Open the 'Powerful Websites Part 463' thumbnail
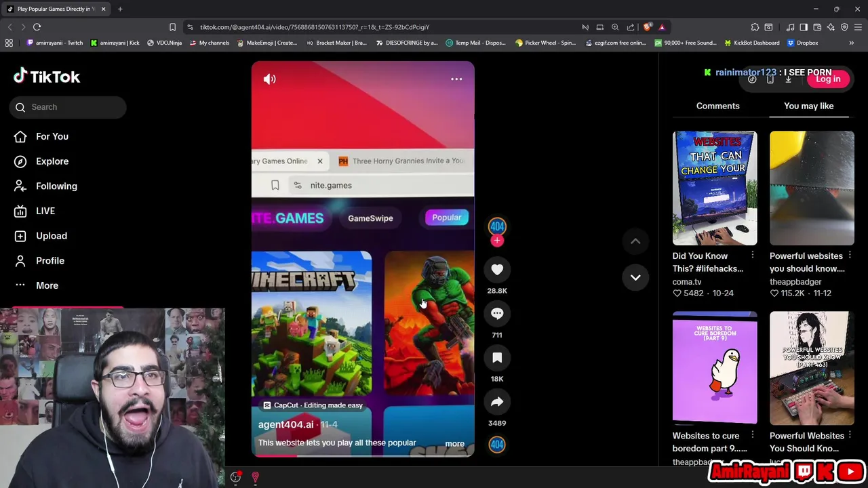Image resolution: width=868 pixels, height=488 pixels. pyautogui.click(x=812, y=368)
